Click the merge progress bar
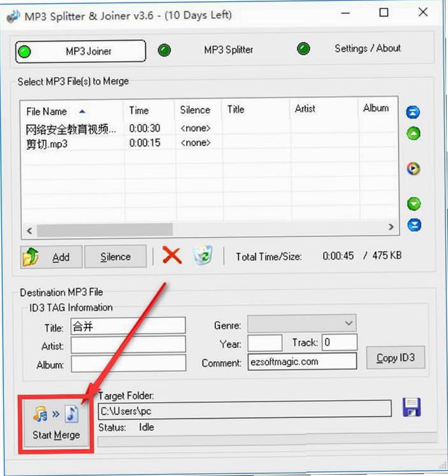Screen dimensions: 448x476 pyautogui.click(x=267, y=440)
